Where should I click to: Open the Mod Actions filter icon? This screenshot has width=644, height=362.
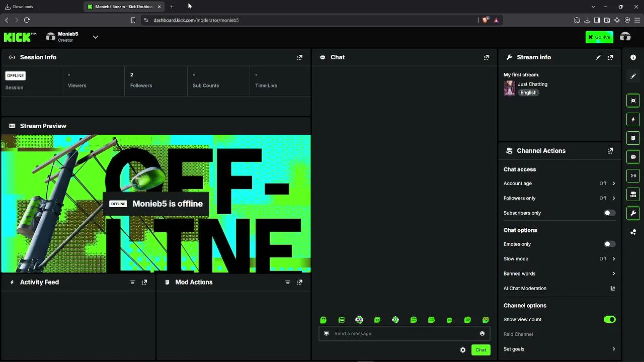click(288, 282)
